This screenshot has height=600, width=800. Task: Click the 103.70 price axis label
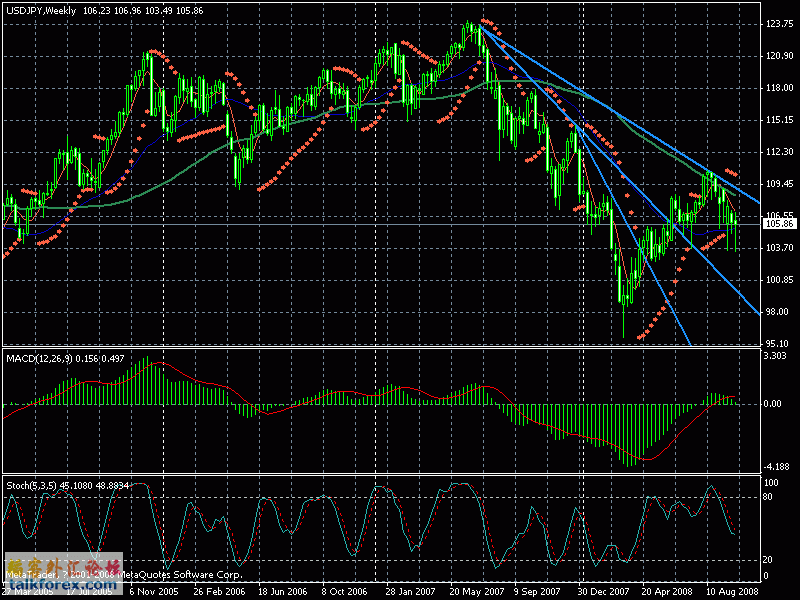coord(780,247)
